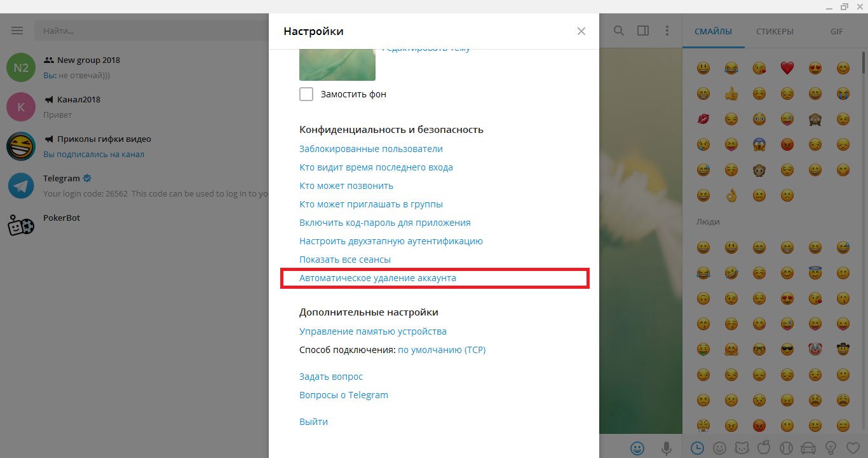Viewport: 868px width, 458px height.
Task: Jump to the food emoji category (apple)
Action: point(764,448)
